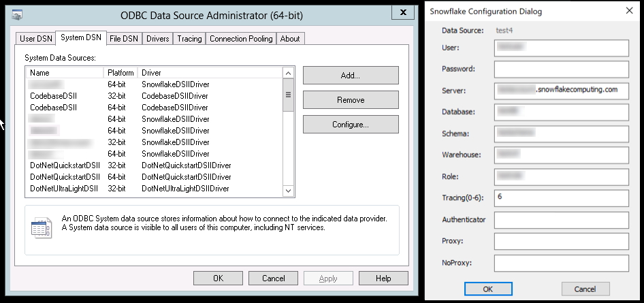Image resolution: width=644 pixels, height=303 pixels.
Task: Select the 32-bit SnowflakeDSIIDriver row
Action: click(155, 142)
